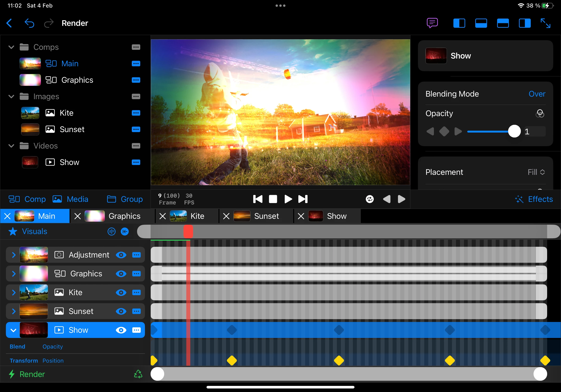Toggle the left sidebar panel layout icon

459,23
